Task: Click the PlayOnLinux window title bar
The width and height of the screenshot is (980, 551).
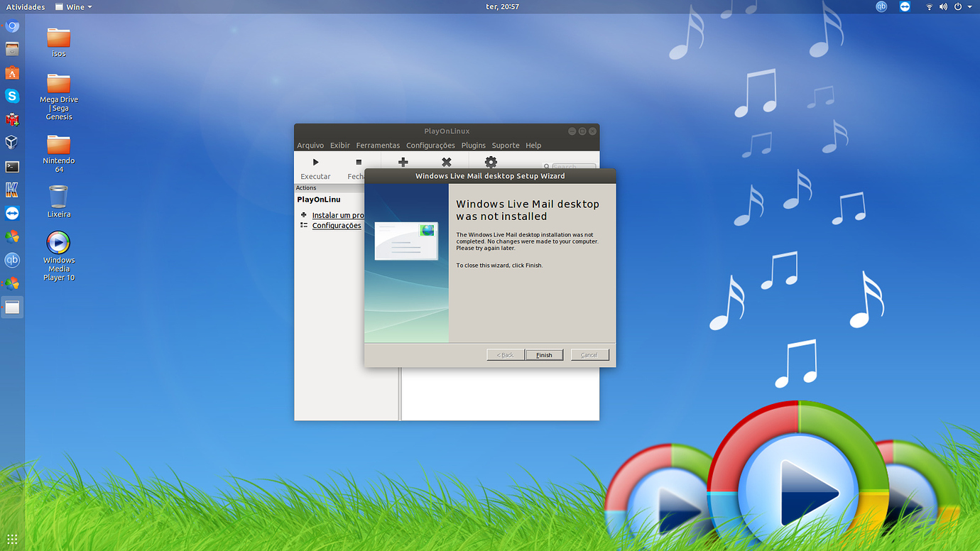Action: coord(447,131)
